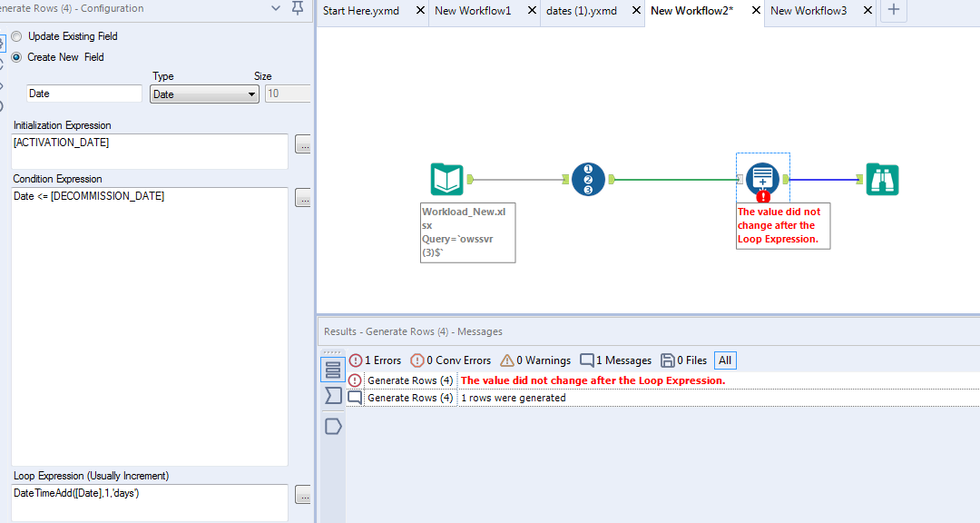Image resolution: width=980 pixels, height=523 pixels.
Task: Click the message icon beside rows generated
Action: (355, 398)
